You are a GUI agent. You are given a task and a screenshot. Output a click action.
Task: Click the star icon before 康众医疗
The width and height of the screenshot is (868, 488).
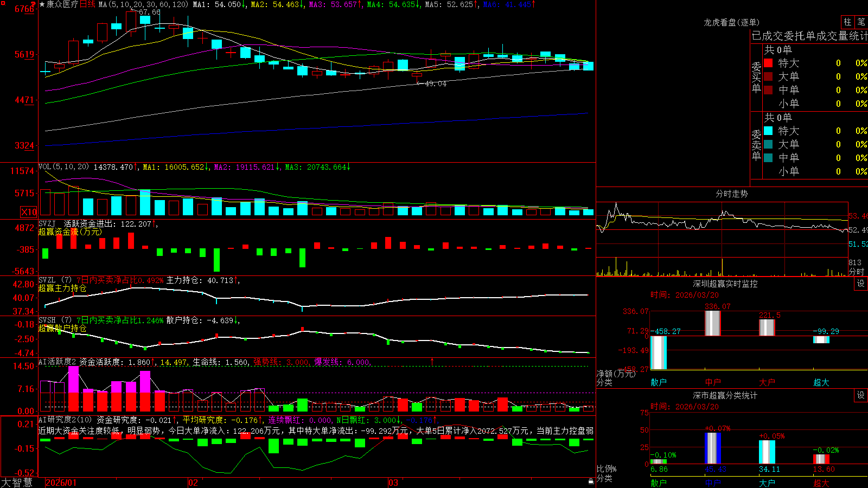[x=42, y=4]
